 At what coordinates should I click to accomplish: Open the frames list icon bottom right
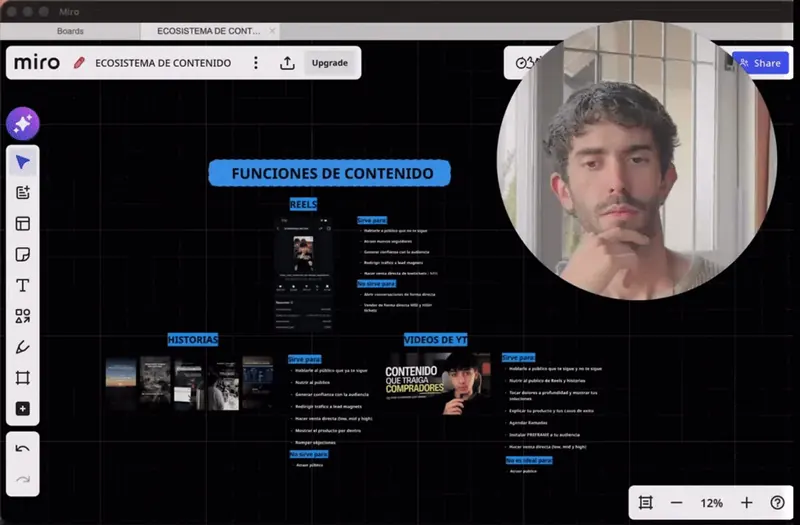pyautogui.click(x=645, y=503)
